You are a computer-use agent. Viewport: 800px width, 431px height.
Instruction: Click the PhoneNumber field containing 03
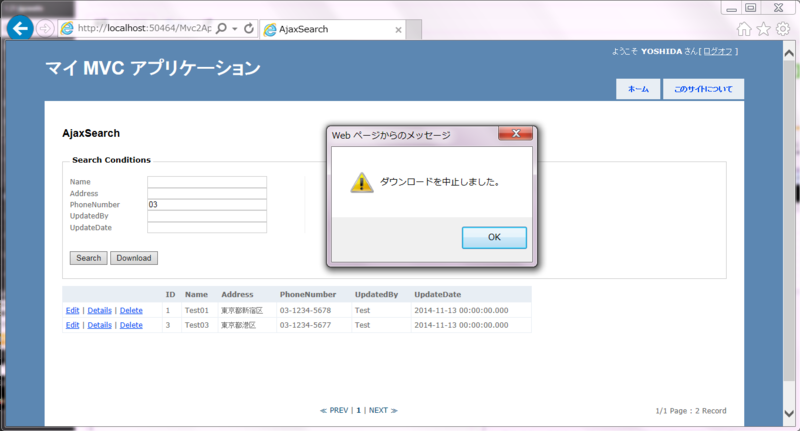click(x=207, y=205)
